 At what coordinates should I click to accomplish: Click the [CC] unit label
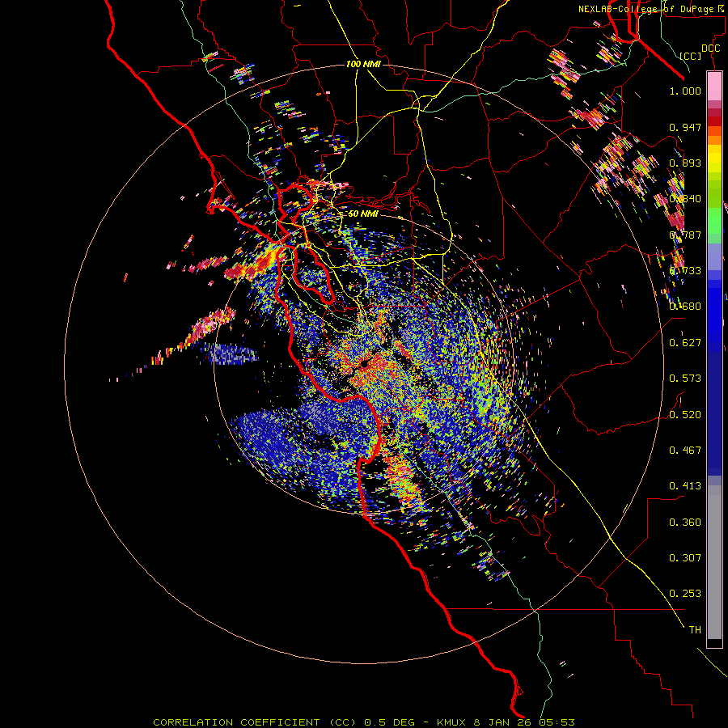tap(690, 56)
